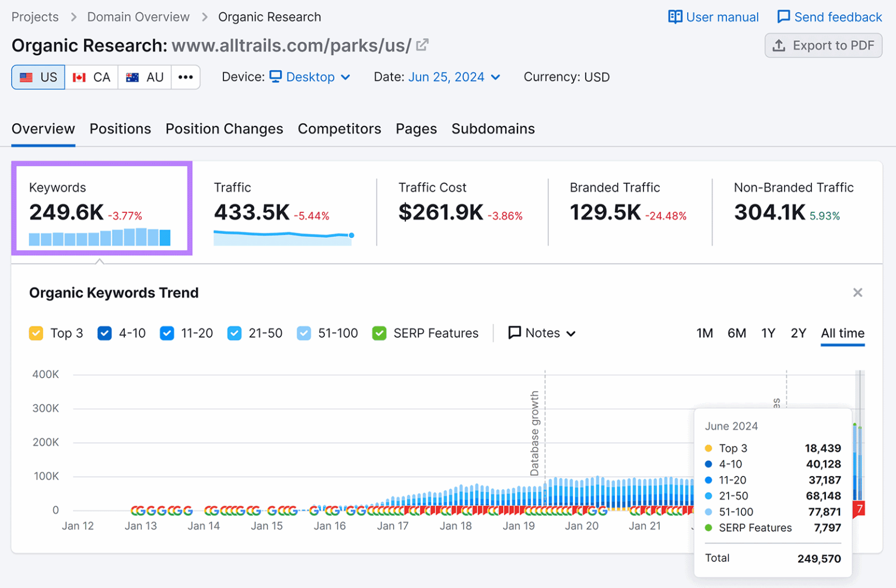Switch to the Positions tab
Screen dimensions: 896x588
(120, 128)
